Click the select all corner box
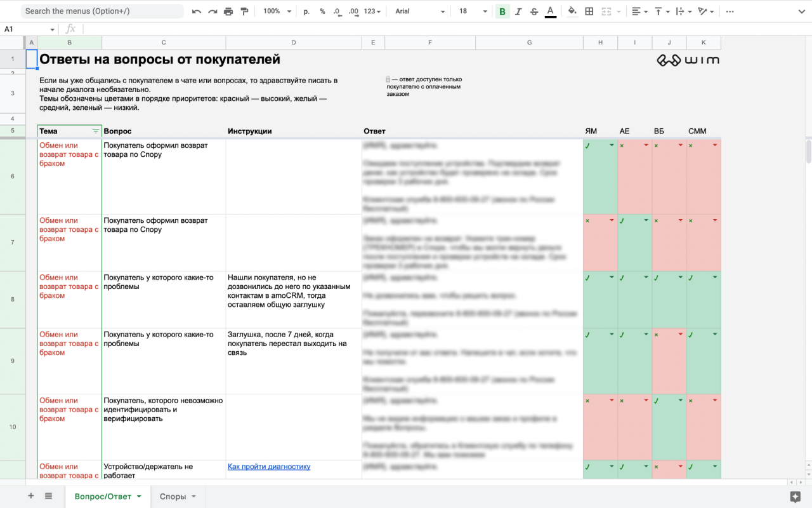Screen dimensions: 812x508 [13, 43]
